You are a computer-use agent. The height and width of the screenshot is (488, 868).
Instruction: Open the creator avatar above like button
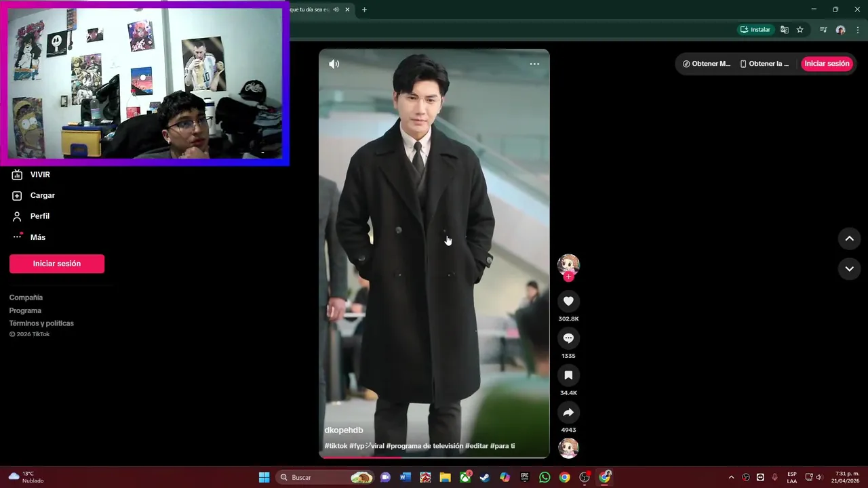coord(568,264)
